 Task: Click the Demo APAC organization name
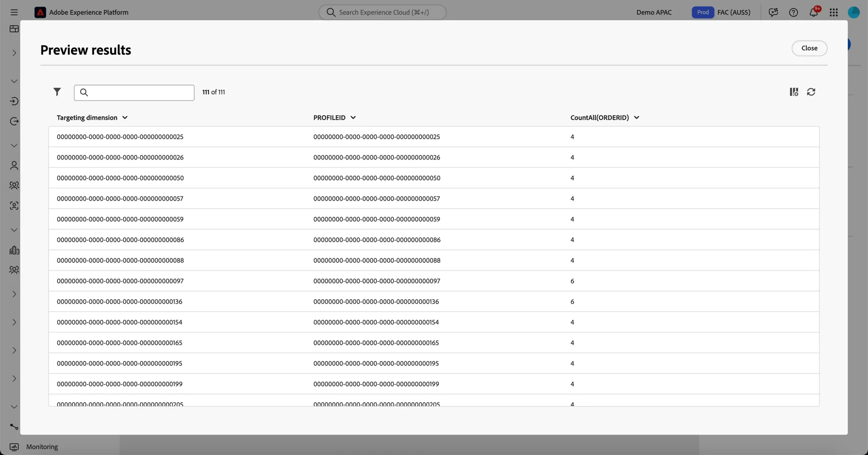[654, 12]
